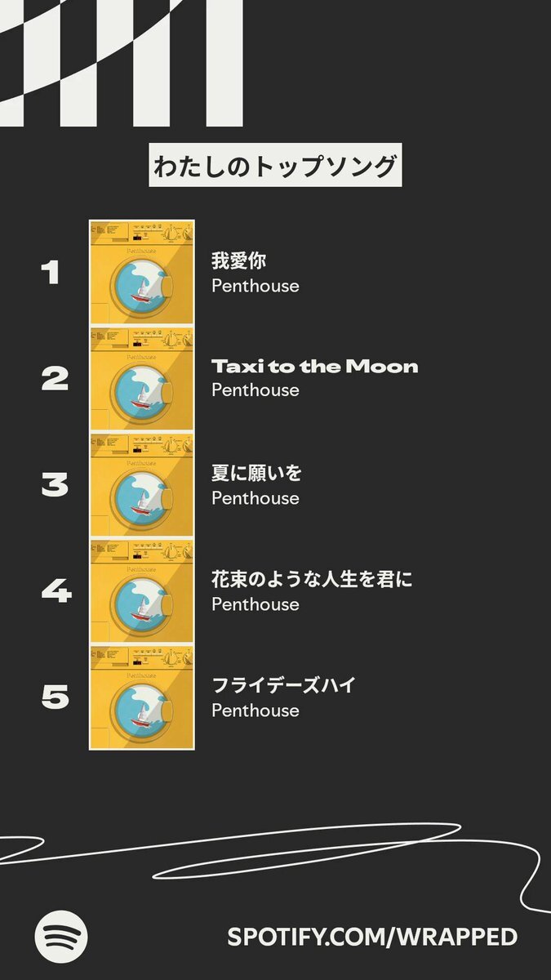Select Penthouse below Taxi to the Moon
Image resolution: width=551 pixels, height=980 pixels.
tap(256, 390)
